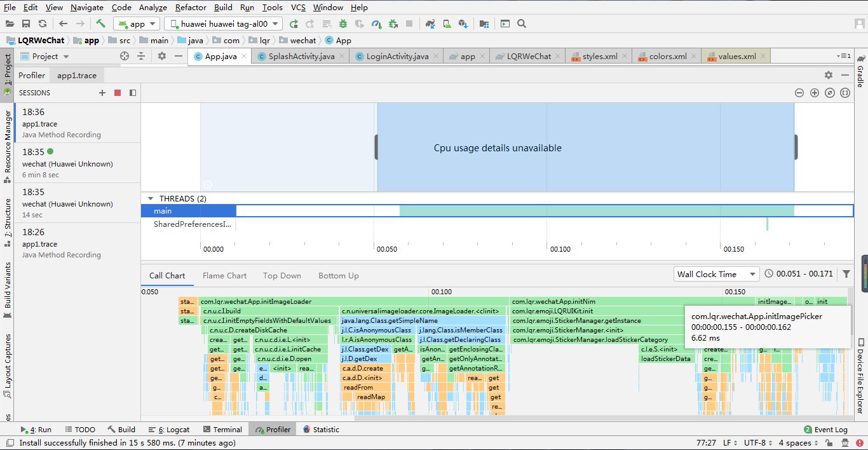Launch the Profile app gauge icon

pos(376,24)
